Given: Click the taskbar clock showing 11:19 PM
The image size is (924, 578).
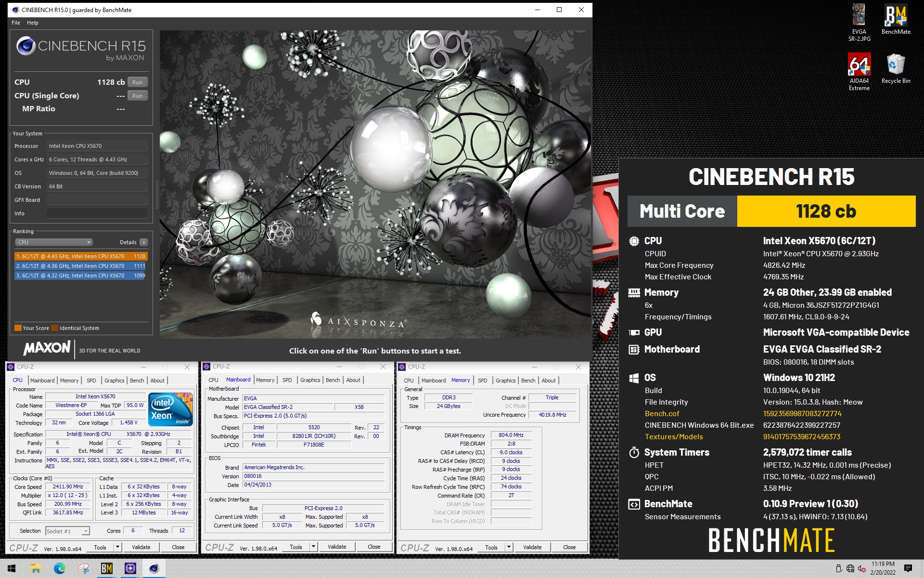Looking at the screenshot, I should [x=883, y=568].
